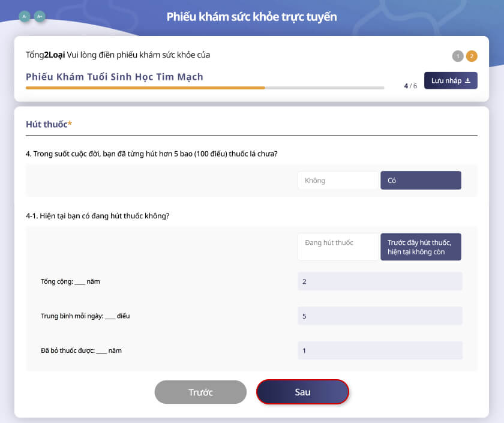Click the '4 / 6' page counter
This screenshot has width=504, height=423.
click(410, 86)
